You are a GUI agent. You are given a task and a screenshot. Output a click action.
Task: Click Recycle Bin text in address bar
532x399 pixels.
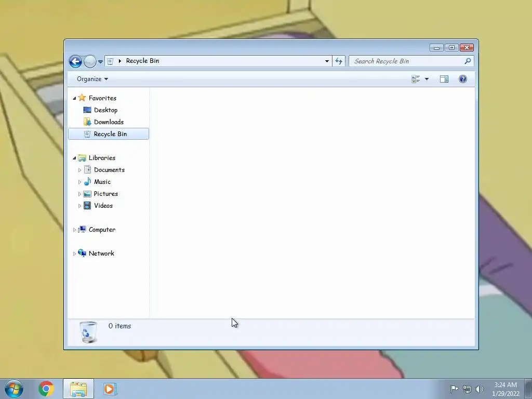pyautogui.click(x=142, y=61)
